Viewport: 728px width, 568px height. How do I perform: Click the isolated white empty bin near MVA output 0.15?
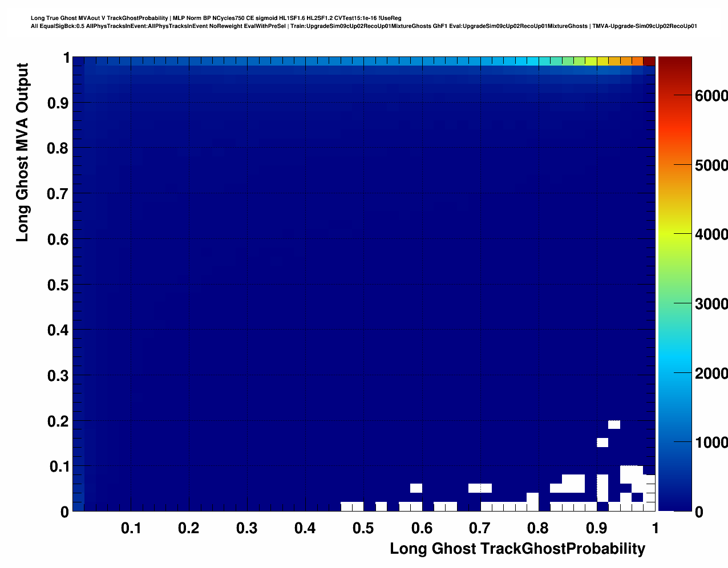point(602,443)
